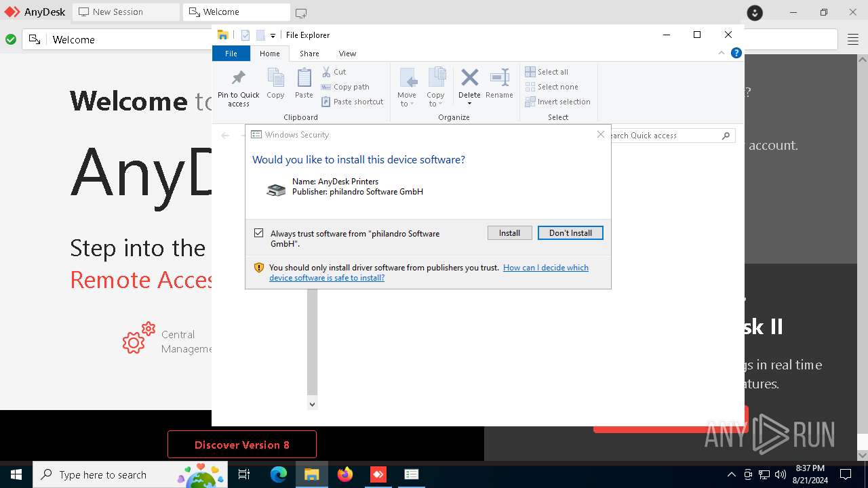868x488 pixels.
Task: Click the Discover Version 8 button
Action: [242, 445]
